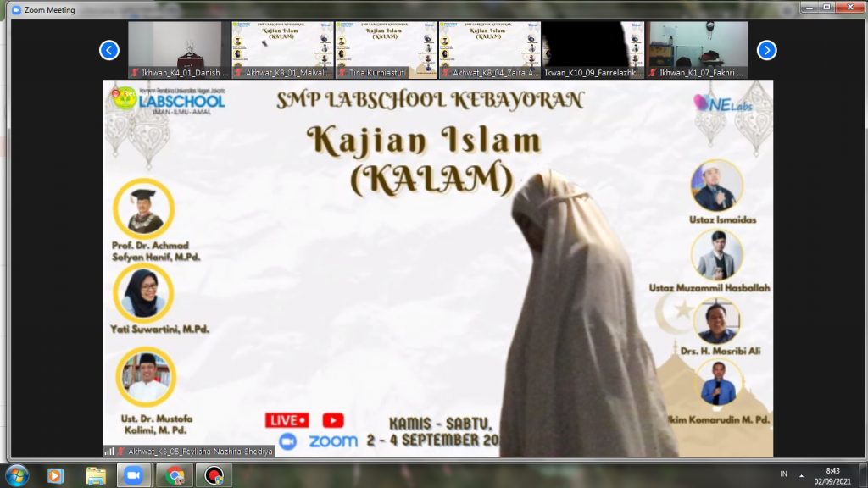
Task: Open Windows Media Player from taskbar
Action: (56, 475)
